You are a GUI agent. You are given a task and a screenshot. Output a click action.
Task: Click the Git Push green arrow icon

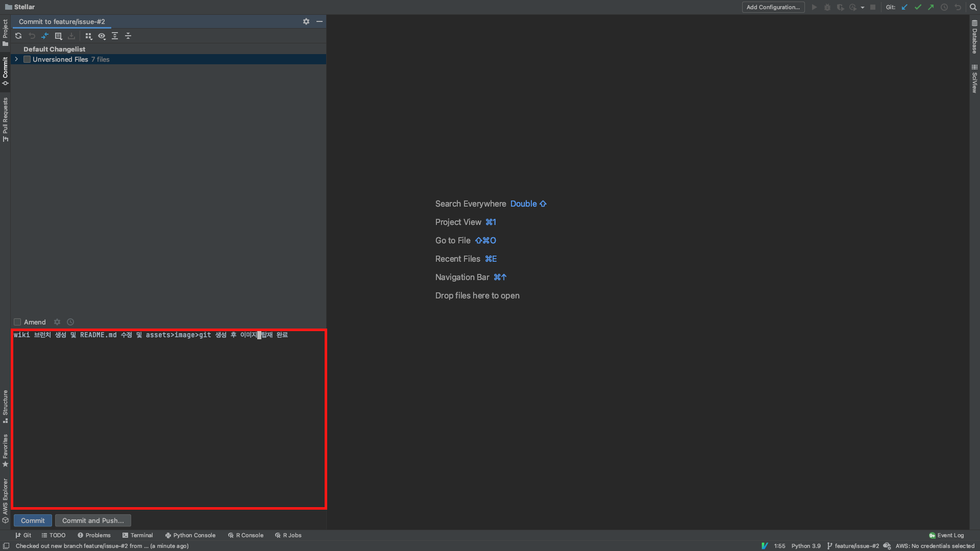[931, 7]
